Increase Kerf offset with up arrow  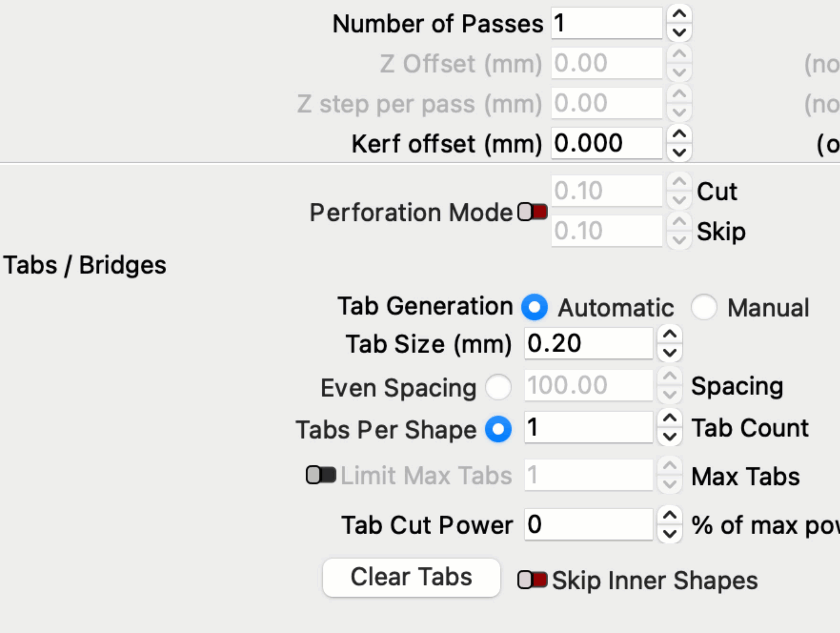point(679,134)
